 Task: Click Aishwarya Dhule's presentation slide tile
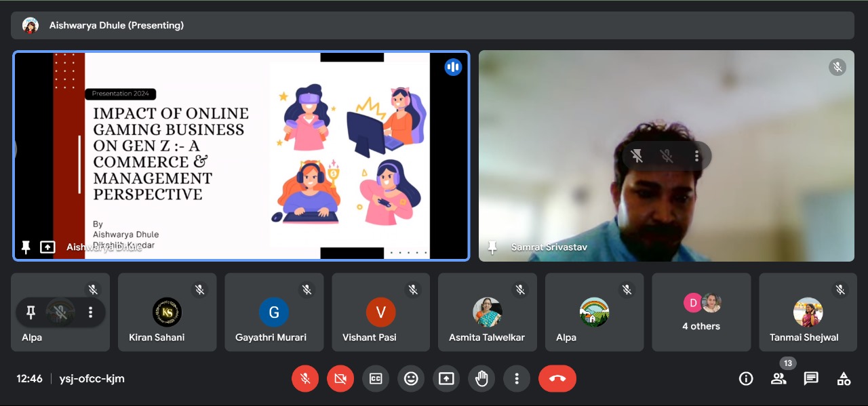(x=241, y=156)
